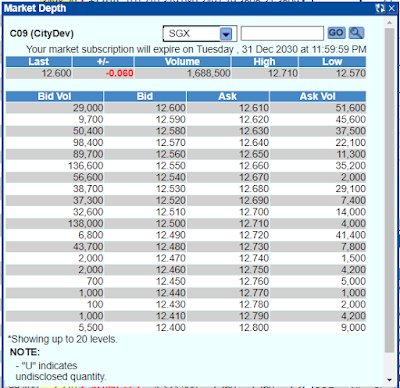Viewport: 400px width, 388px height.
Task: Close the Market Depth window
Action: [392, 8]
